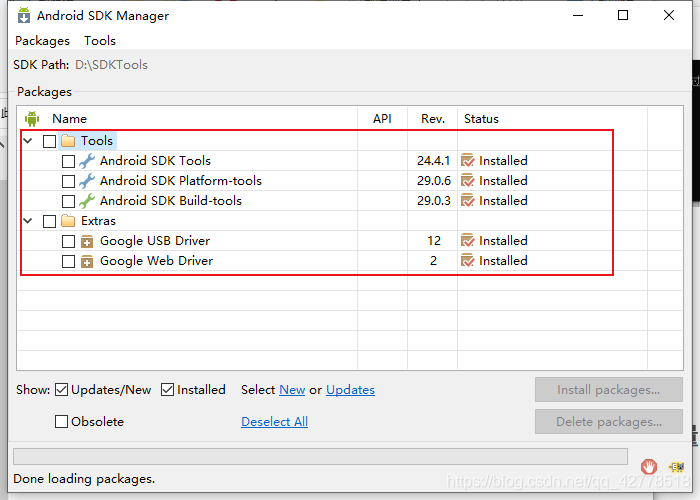Select the Android SDK Tools row name
The height and width of the screenshot is (500, 700).
coord(155,161)
